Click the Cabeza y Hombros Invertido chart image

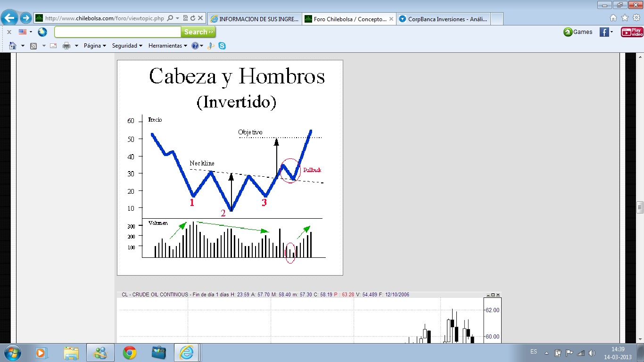(x=230, y=167)
